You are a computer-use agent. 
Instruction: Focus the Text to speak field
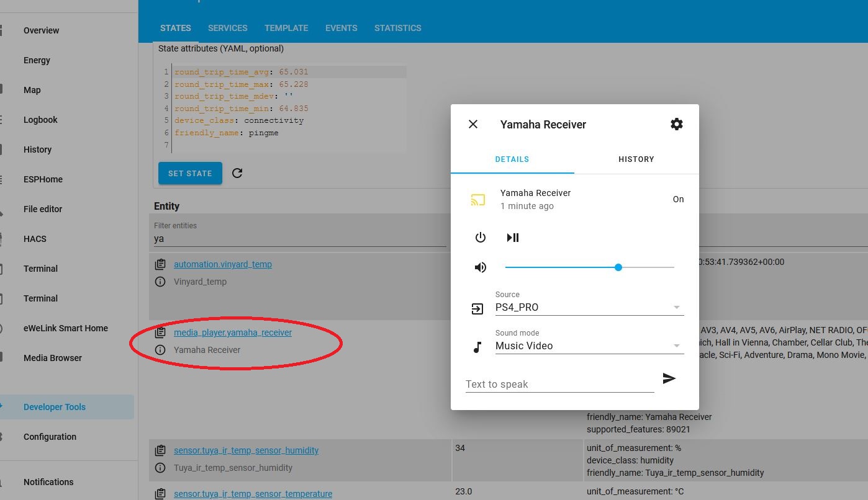point(559,384)
